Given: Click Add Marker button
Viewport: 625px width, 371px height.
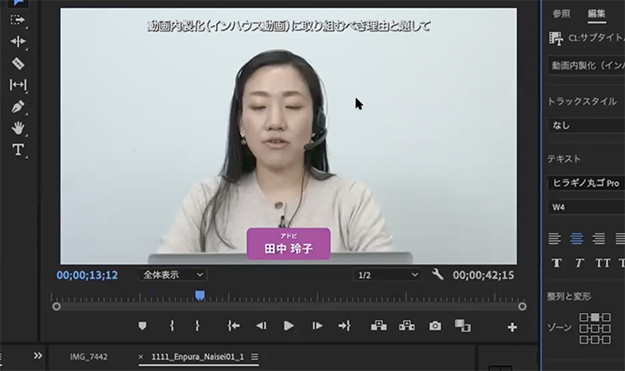Looking at the screenshot, I should pyautogui.click(x=142, y=326).
